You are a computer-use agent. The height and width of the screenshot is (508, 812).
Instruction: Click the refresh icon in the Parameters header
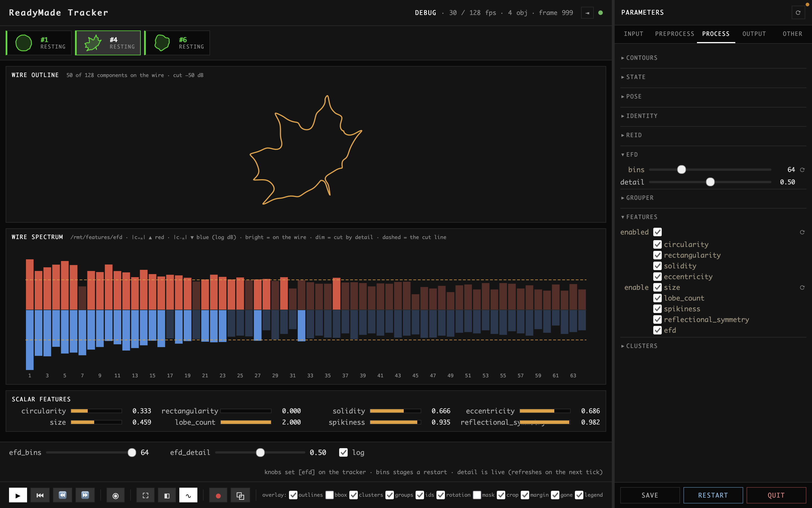pos(798,13)
